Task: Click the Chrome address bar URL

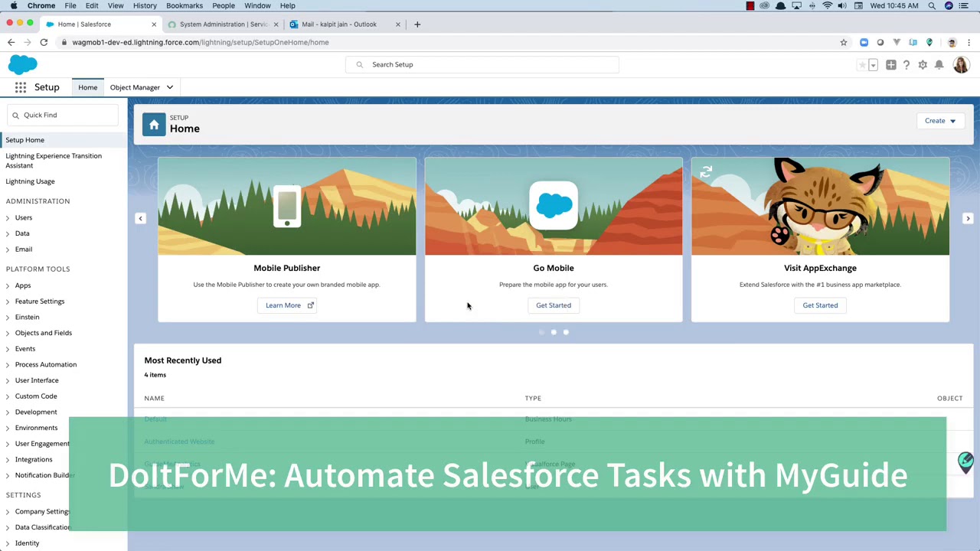Action: pos(201,42)
